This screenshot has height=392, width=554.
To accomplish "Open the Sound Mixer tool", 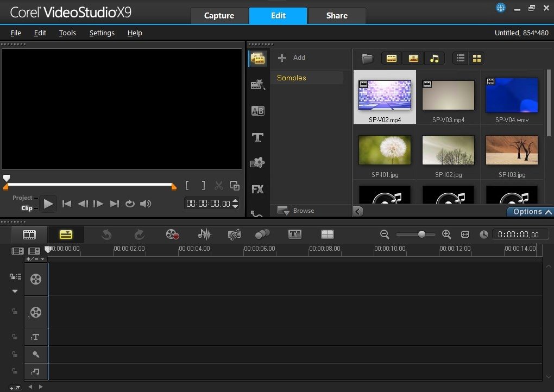I will tap(204, 234).
